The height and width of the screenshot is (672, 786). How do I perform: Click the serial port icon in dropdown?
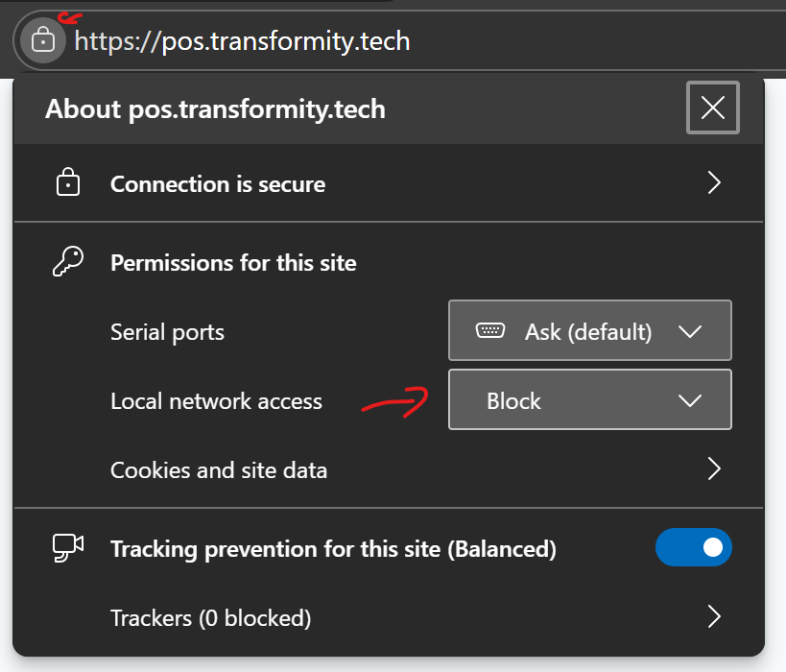[x=490, y=331]
